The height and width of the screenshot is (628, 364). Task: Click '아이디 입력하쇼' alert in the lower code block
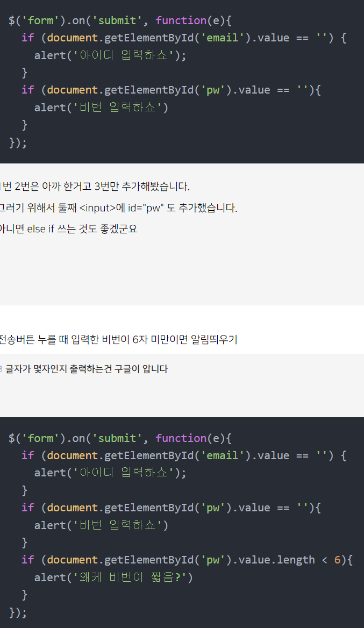coord(110,473)
